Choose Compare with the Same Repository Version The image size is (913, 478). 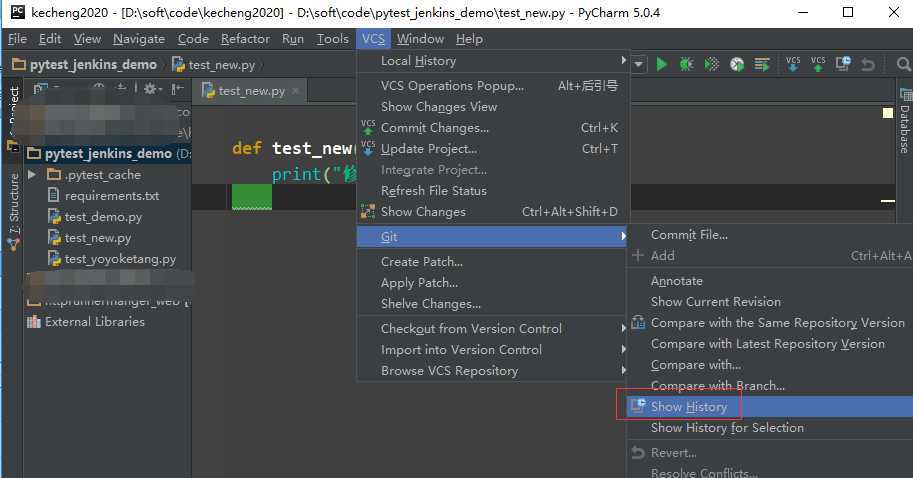(x=770, y=323)
